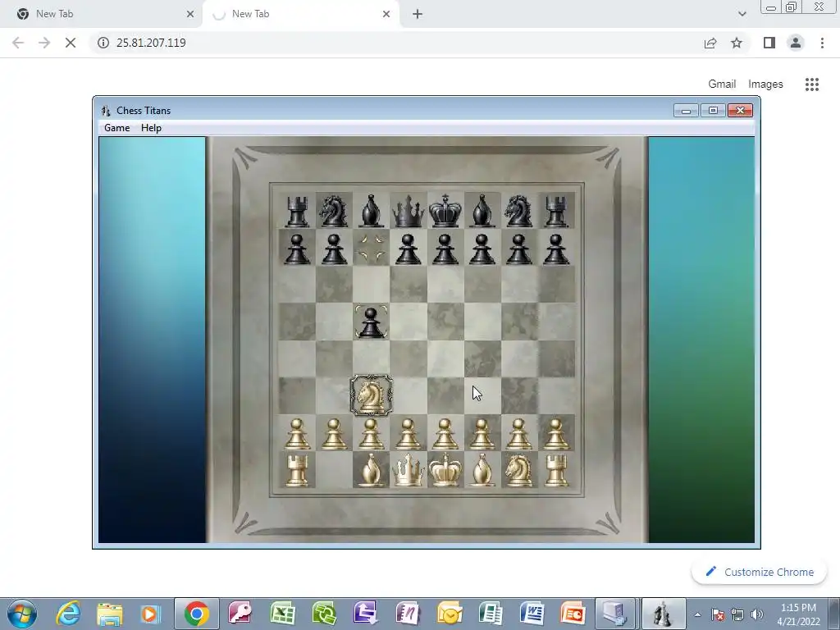Expand the tab search chevron

tap(742, 14)
